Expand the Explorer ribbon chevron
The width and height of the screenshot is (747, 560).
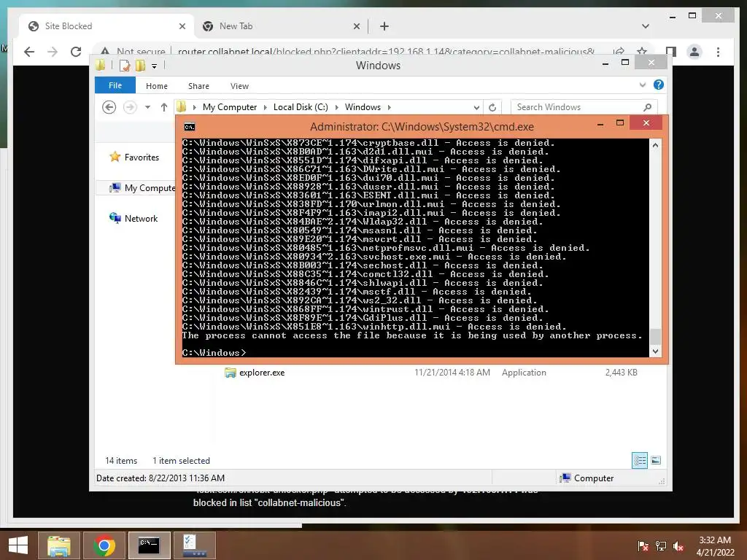[x=643, y=85]
